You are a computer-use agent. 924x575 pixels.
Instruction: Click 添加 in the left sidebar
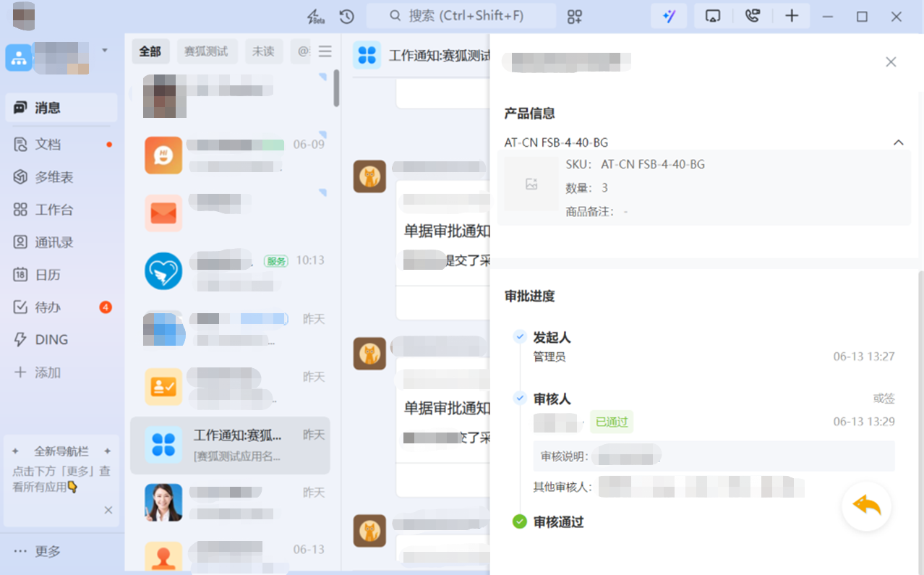click(x=47, y=372)
